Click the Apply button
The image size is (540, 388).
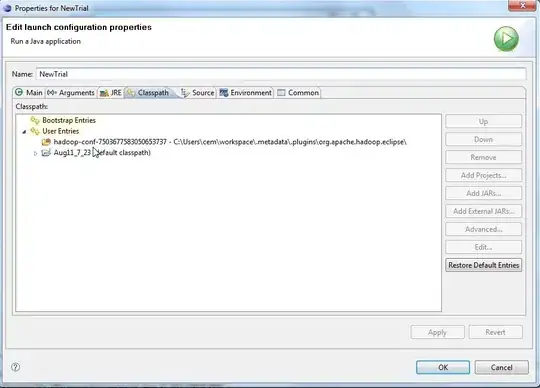click(x=437, y=332)
